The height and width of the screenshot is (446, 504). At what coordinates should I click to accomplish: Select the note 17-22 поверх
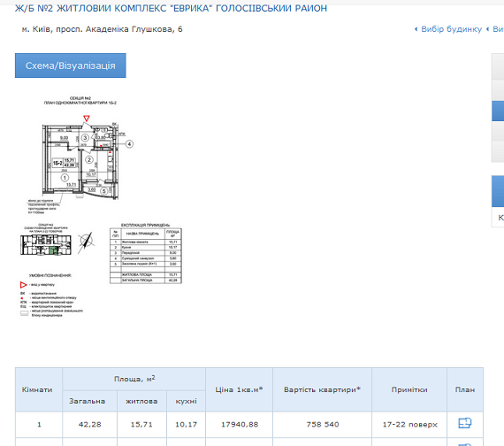pos(409,425)
